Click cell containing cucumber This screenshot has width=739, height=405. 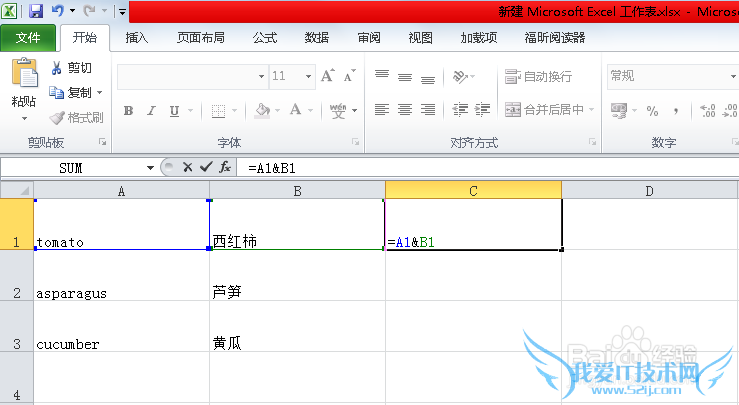(x=121, y=327)
